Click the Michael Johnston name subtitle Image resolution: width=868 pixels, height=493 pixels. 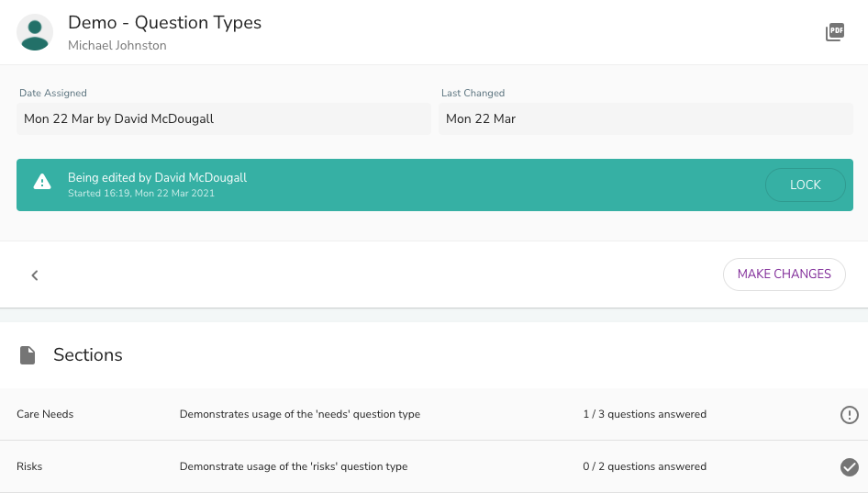click(x=117, y=45)
